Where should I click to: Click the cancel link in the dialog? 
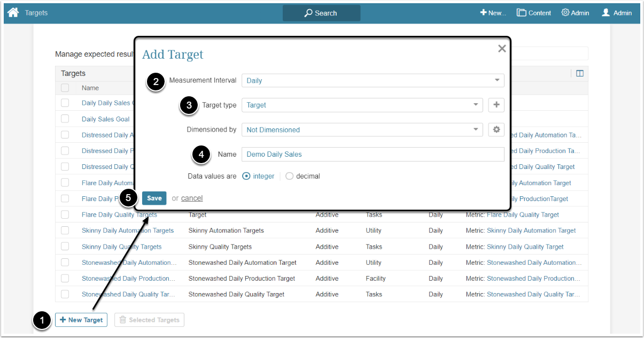pyautogui.click(x=192, y=198)
